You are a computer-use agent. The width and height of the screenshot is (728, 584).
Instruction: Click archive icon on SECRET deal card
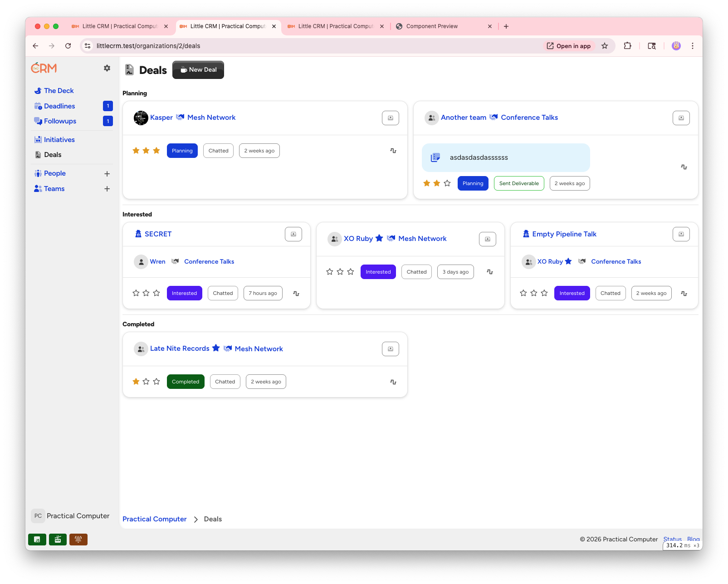tap(293, 234)
